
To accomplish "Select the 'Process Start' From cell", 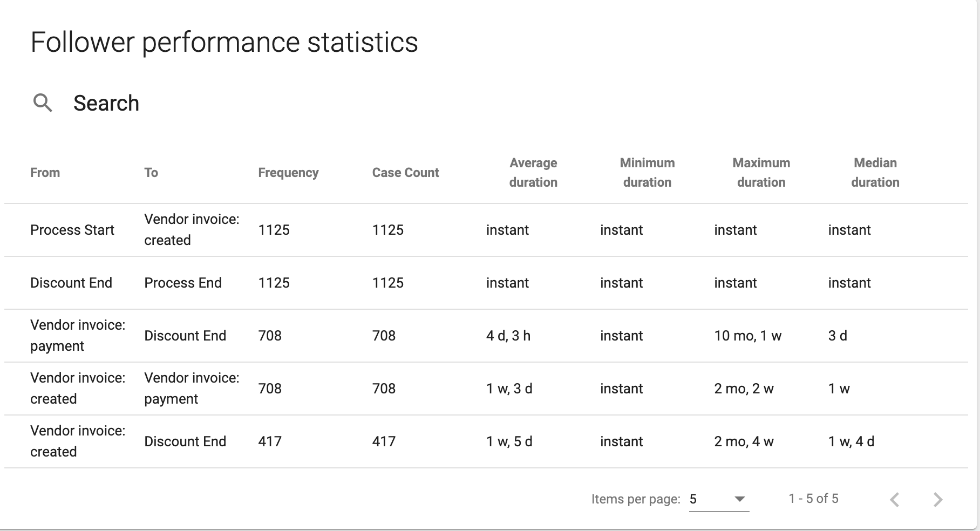I will click(x=72, y=230).
